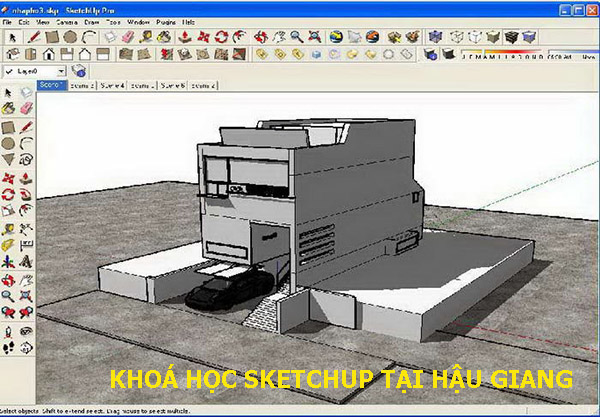
Task: Select the Sandbox Flip Edge tool
Action: coord(239,54)
